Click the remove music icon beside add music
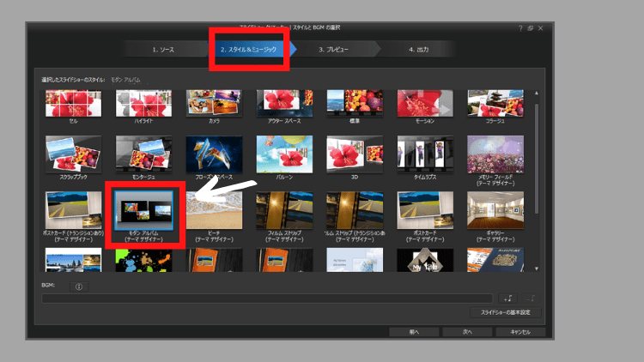644x362 pixels. pyautogui.click(x=532, y=299)
